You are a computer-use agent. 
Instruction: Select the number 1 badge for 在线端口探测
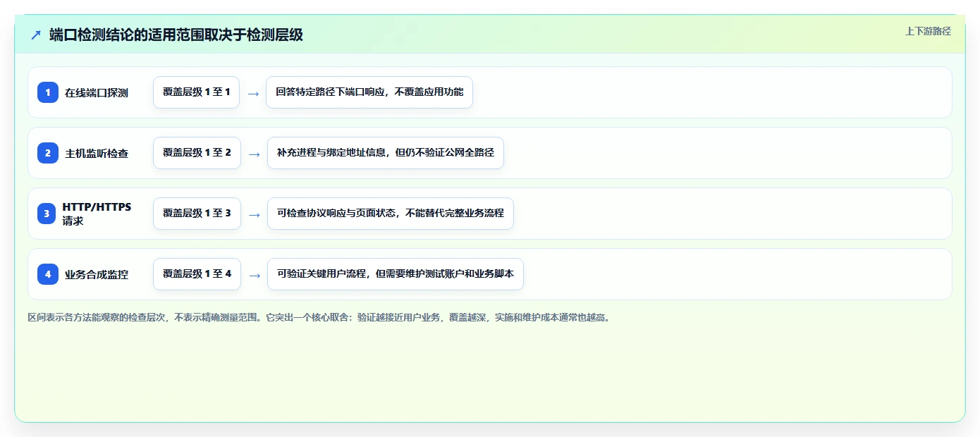click(48, 92)
